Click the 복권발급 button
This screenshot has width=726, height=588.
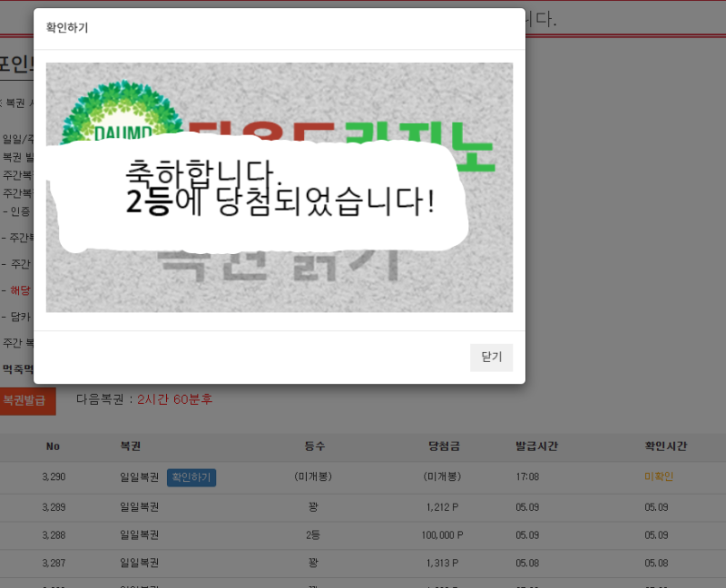[x=27, y=400]
